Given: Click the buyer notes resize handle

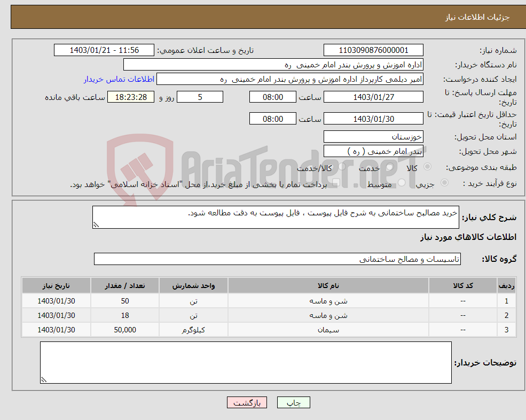Looking at the screenshot, I should coord(44,380).
